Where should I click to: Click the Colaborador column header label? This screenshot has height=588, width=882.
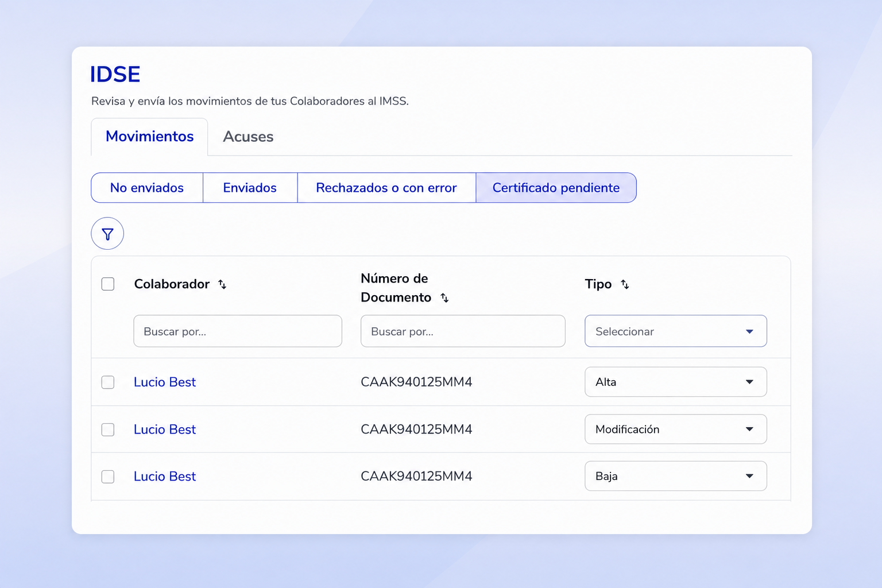[x=172, y=284]
